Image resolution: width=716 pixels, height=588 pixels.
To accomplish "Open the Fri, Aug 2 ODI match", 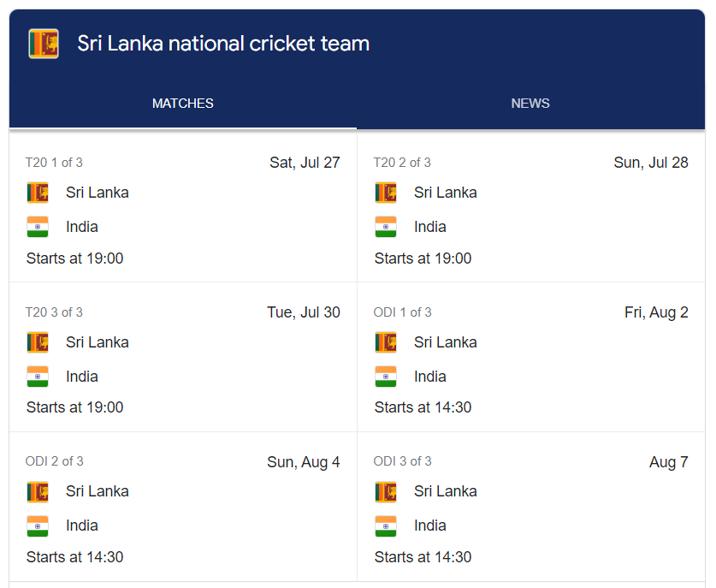I will tap(531, 357).
